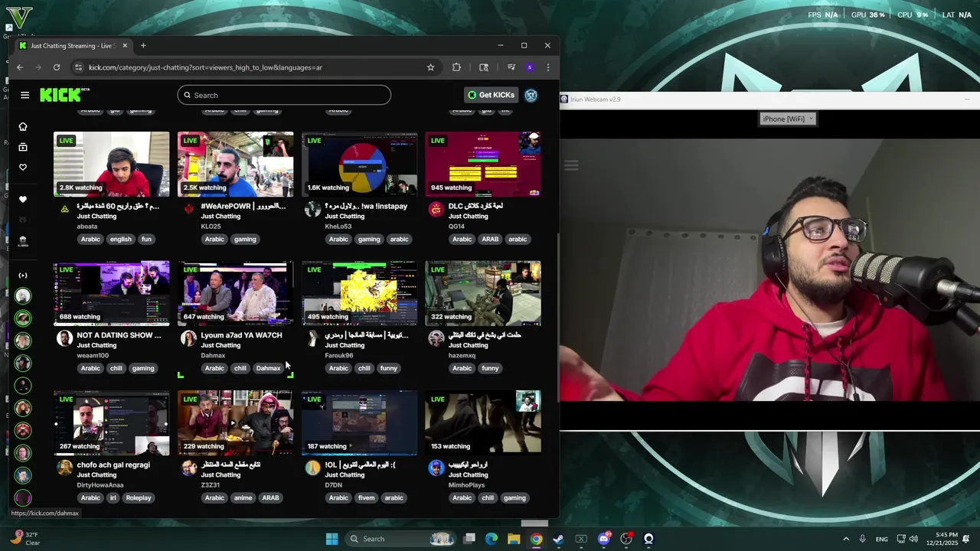Viewport: 980px width, 551px height.
Task: Open the Dahmax channel name link
Action: [213, 355]
